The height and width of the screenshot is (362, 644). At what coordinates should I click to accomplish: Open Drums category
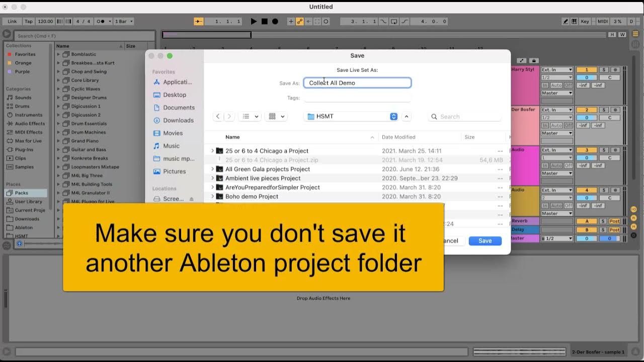click(x=22, y=106)
